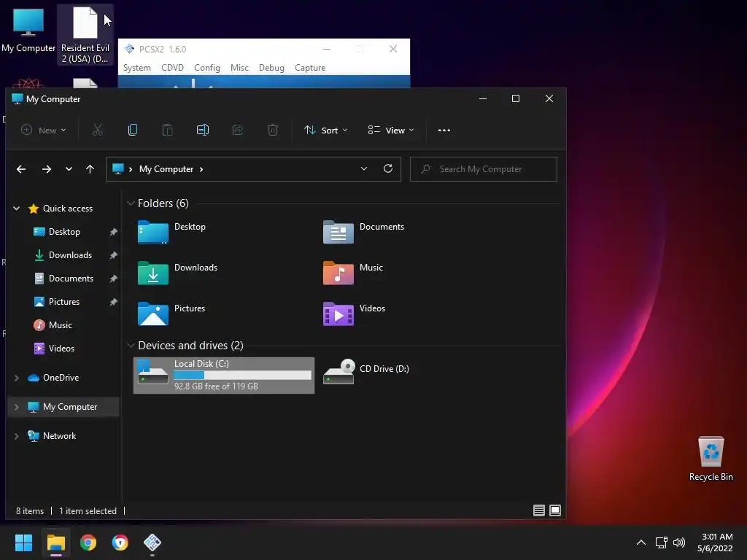The height and width of the screenshot is (560, 747).
Task: Open Capture menu in PCSX2 window
Action: pos(310,68)
